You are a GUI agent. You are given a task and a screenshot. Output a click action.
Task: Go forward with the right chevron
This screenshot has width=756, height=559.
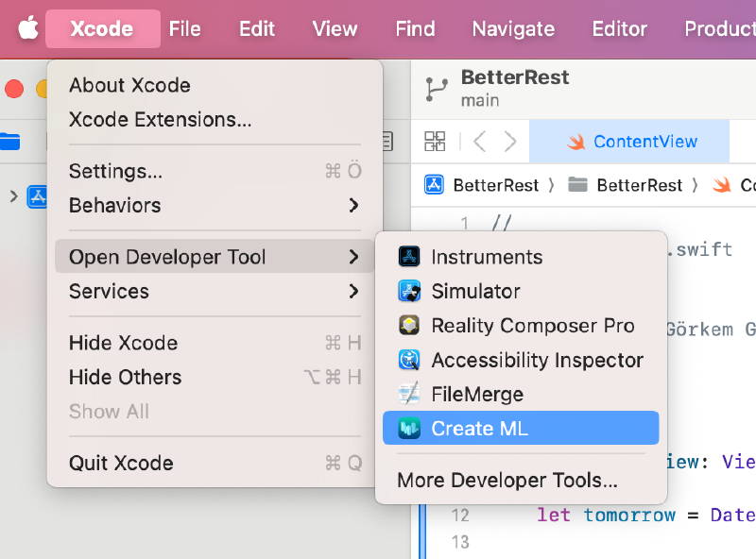[510, 142]
